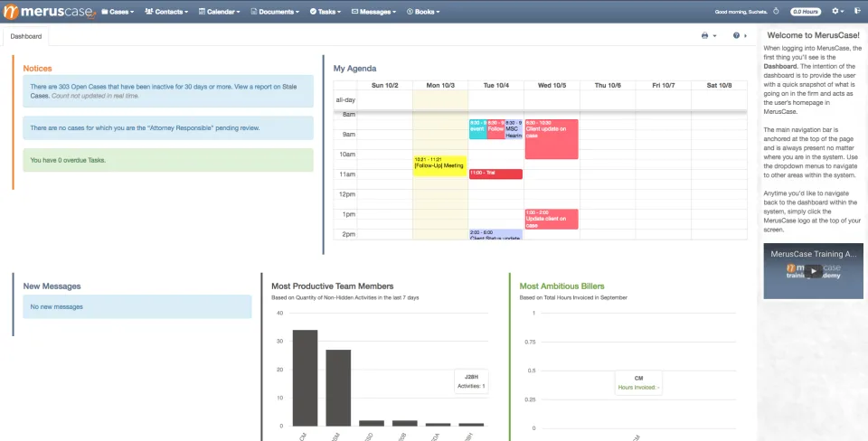Expand the Contacts menu
This screenshot has height=441, width=868.
click(x=166, y=11)
